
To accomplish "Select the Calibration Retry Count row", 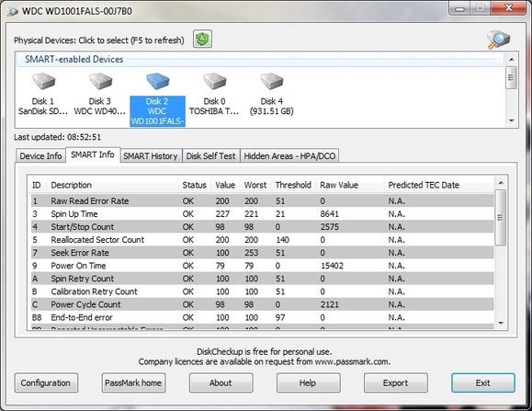I will click(x=262, y=291).
